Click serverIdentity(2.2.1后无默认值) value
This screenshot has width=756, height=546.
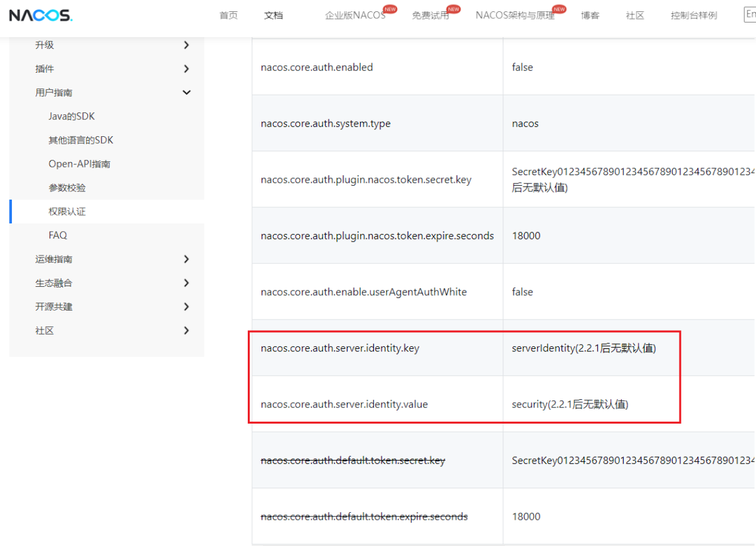click(x=584, y=348)
